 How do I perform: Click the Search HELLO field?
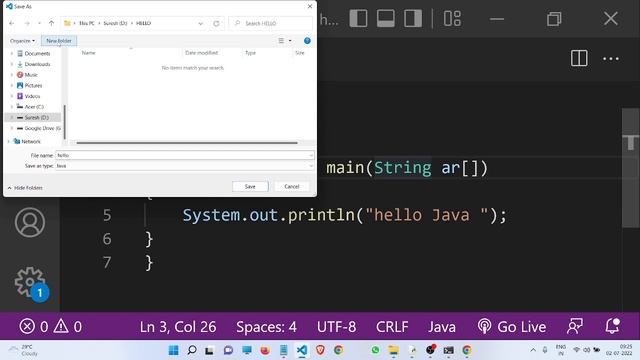click(271, 24)
